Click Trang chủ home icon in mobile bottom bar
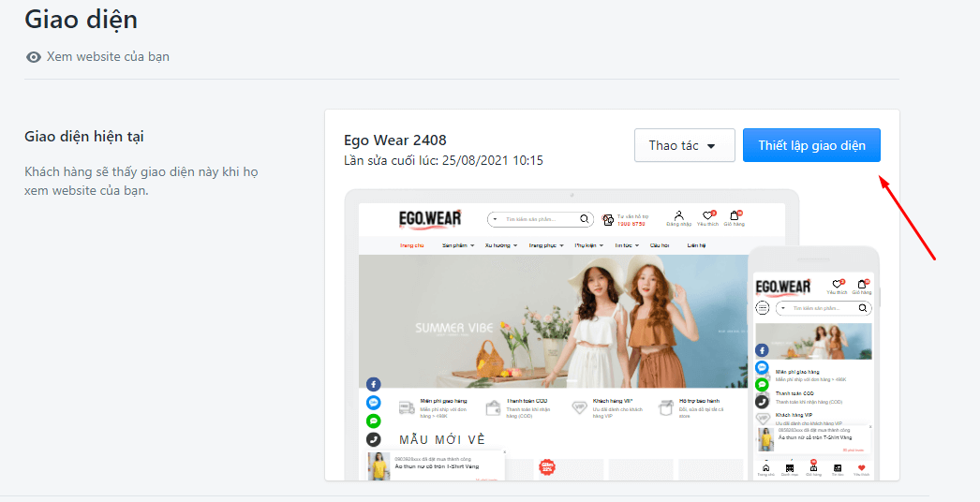The width and height of the screenshot is (980, 502). tap(765, 468)
